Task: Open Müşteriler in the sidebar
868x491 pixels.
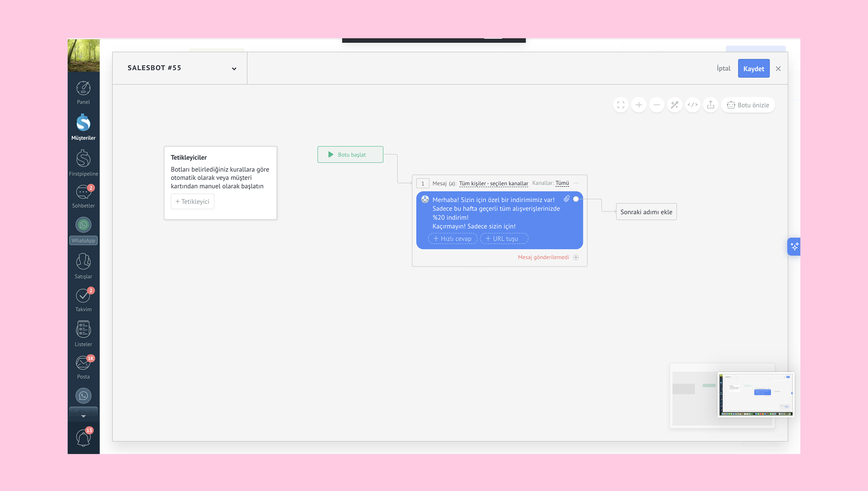Action: (83, 128)
